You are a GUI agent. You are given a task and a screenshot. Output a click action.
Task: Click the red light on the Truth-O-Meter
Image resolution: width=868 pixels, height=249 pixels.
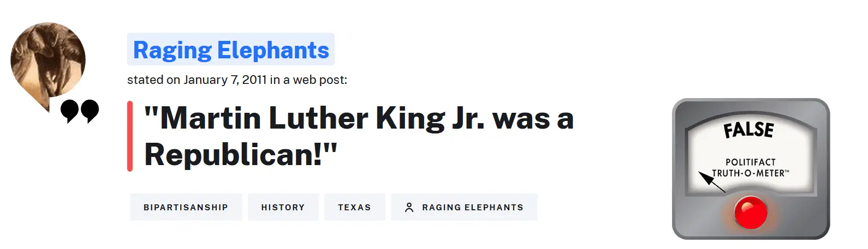pos(751,212)
